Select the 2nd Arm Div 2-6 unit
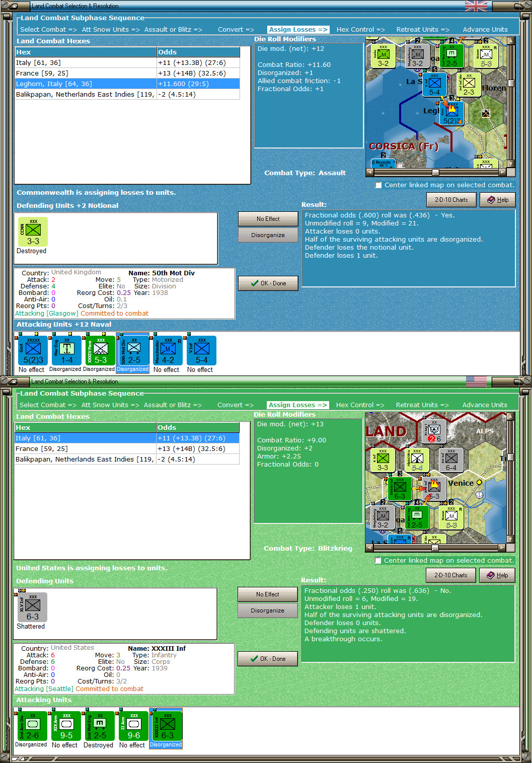 pos(33,726)
